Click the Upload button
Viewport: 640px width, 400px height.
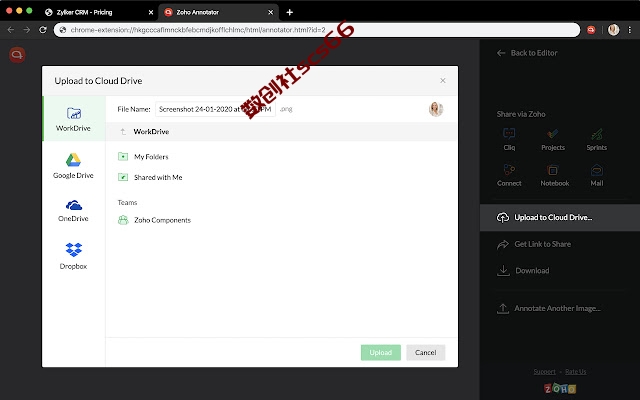(380, 353)
